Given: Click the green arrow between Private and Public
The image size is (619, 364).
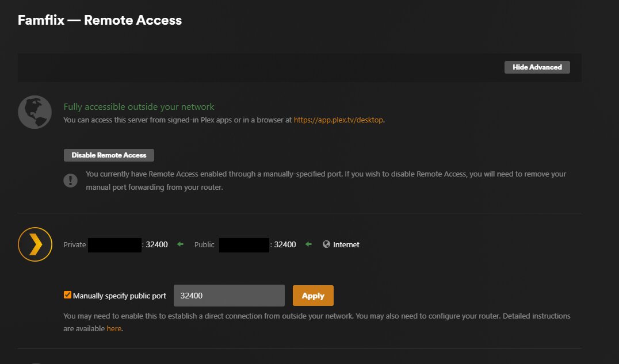Looking at the screenshot, I should [180, 244].
